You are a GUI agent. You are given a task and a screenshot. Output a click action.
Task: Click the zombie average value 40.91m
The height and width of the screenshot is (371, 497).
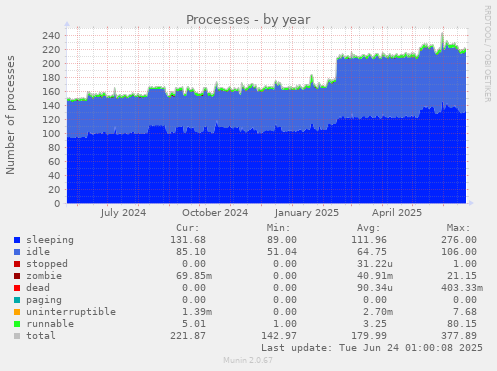375,276
